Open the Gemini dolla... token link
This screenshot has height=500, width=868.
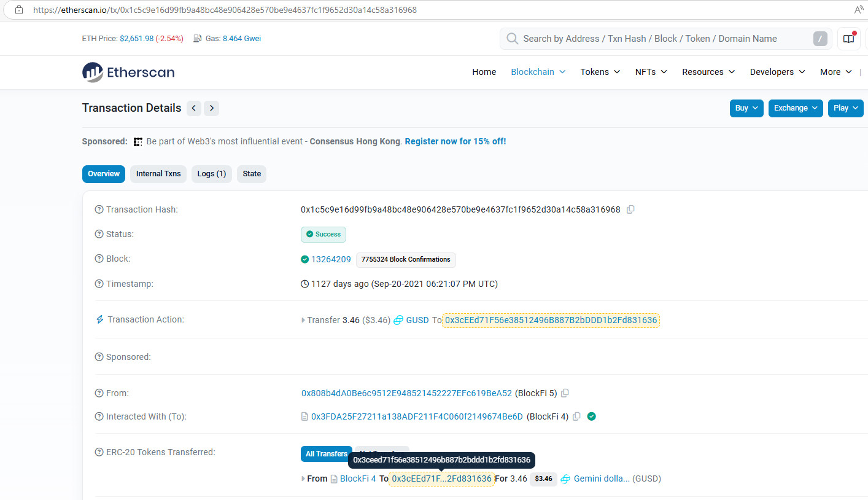pyautogui.click(x=602, y=479)
